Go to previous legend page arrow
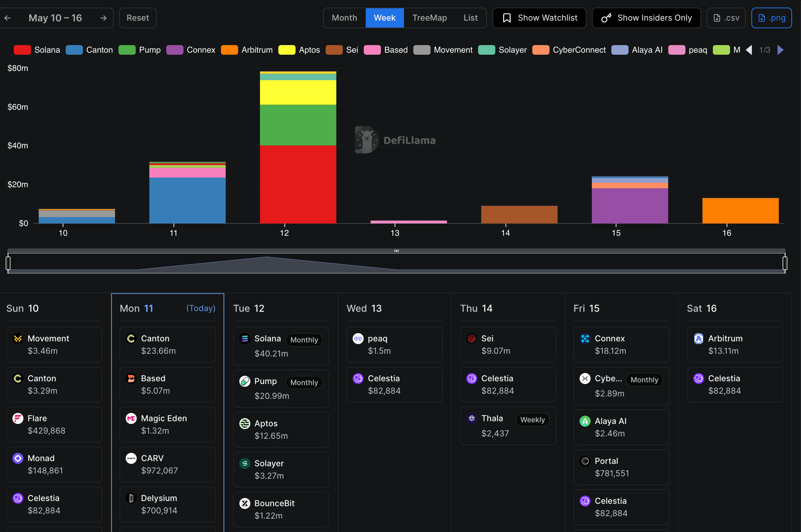801x532 pixels. (x=749, y=50)
